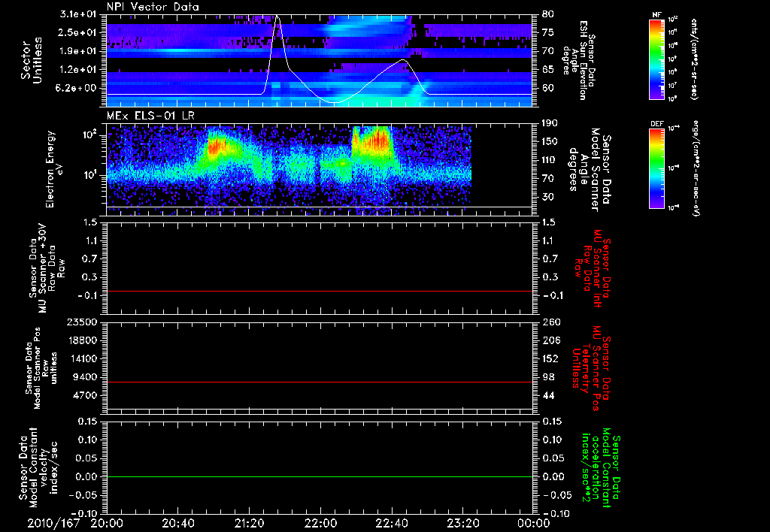Click the "80" sun elevation tick value
Image resolution: width=770 pixels, height=532 pixels.
point(548,14)
